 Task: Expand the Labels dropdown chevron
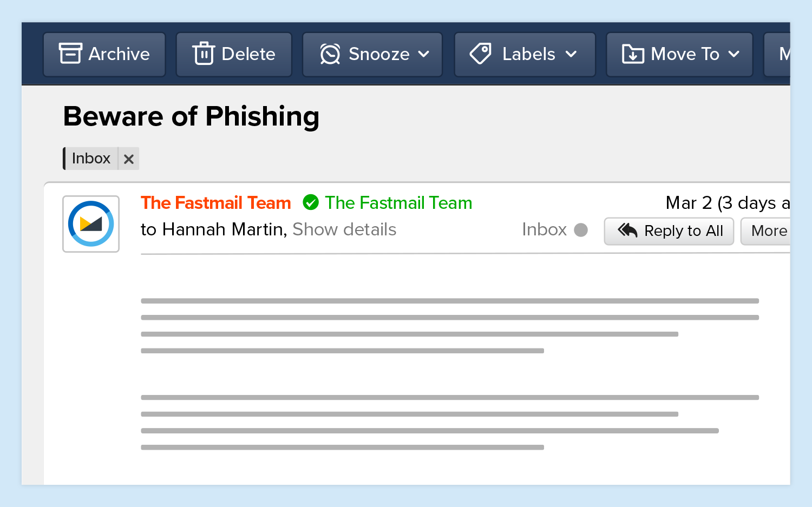(571, 54)
